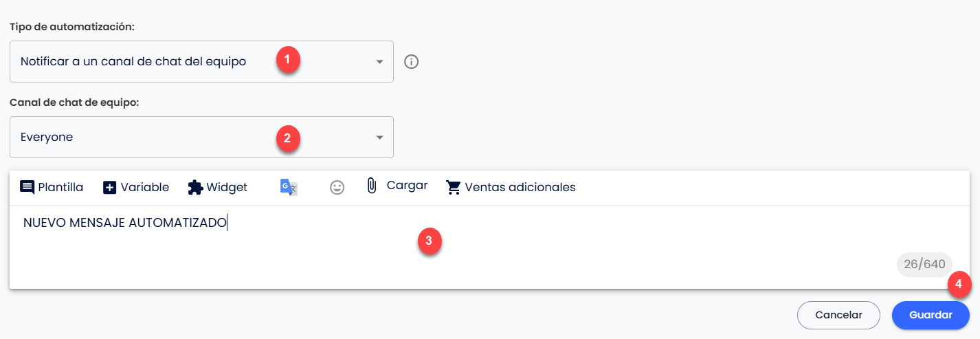Click the Cancelar button

(x=838, y=315)
